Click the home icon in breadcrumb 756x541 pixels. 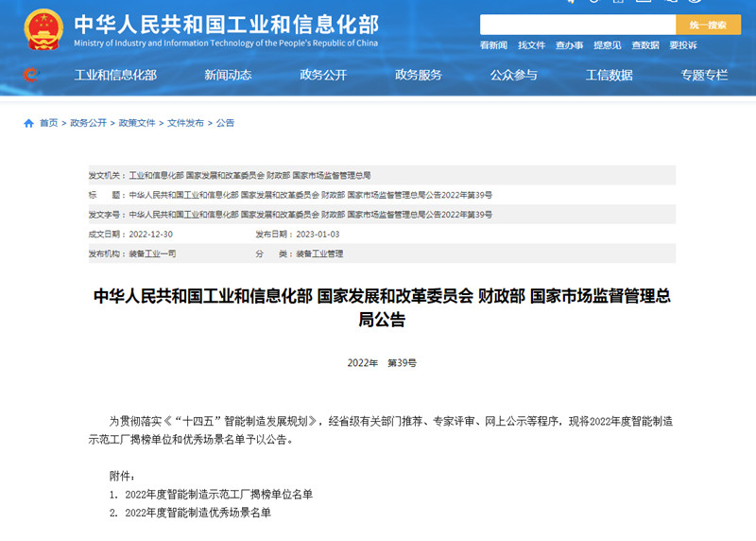point(28,124)
